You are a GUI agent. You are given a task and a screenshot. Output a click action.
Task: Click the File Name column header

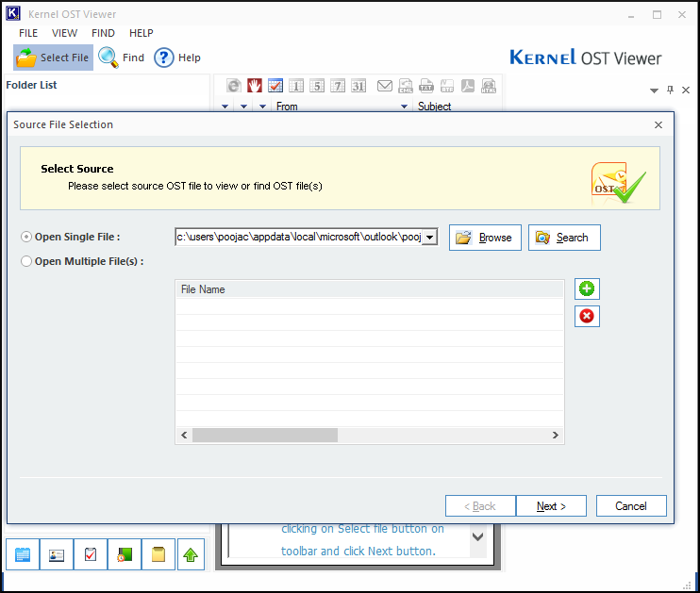click(x=370, y=289)
